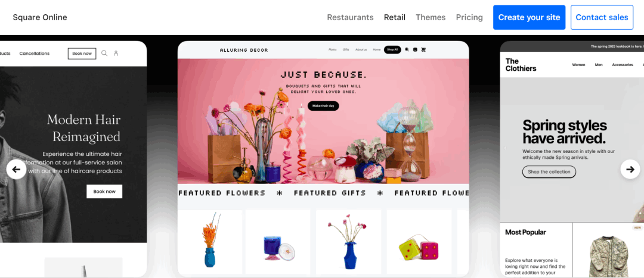This screenshot has height=278, width=644.
Task: Click the right carousel arrow
Action: point(630,169)
